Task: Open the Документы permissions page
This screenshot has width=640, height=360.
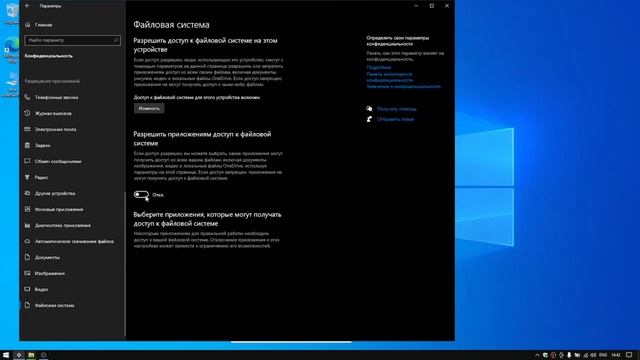Action: [x=42, y=257]
